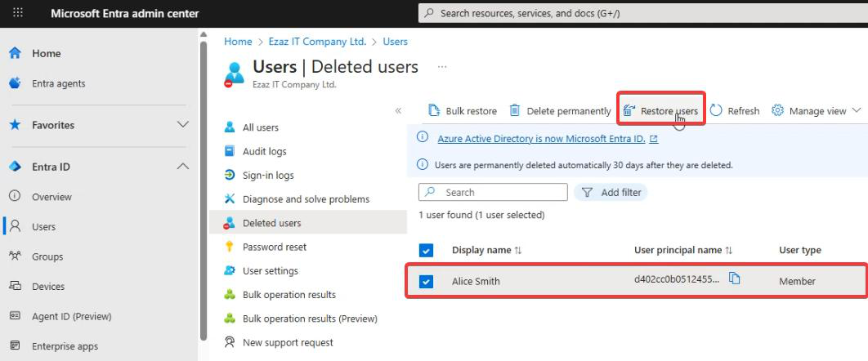The width and height of the screenshot is (868, 361).
Task: Click the Groups icon in sidebar
Action: point(15,256)
